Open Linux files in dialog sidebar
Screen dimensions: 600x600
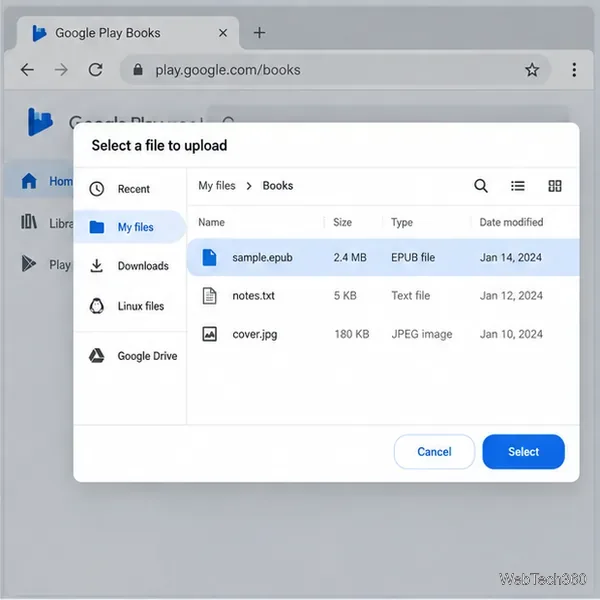point(129,306)
